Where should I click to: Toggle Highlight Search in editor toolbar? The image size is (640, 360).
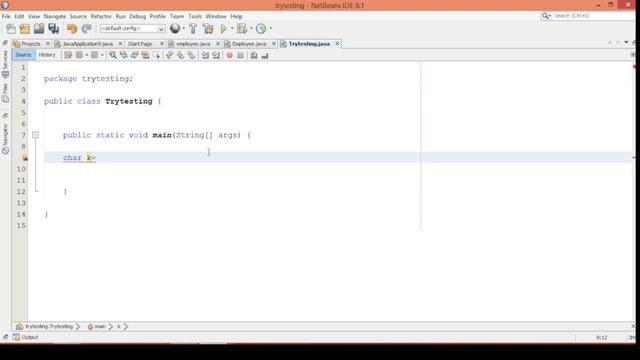[145, 55]
